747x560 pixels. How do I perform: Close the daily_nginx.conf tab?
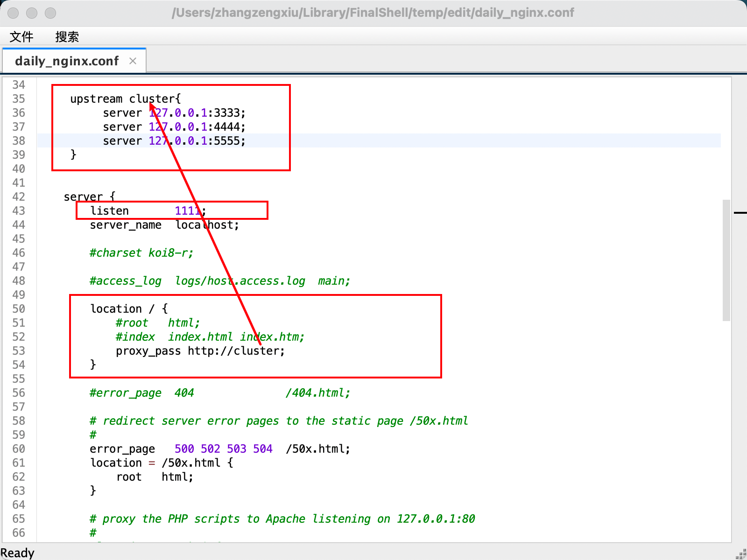coord(133,61)
